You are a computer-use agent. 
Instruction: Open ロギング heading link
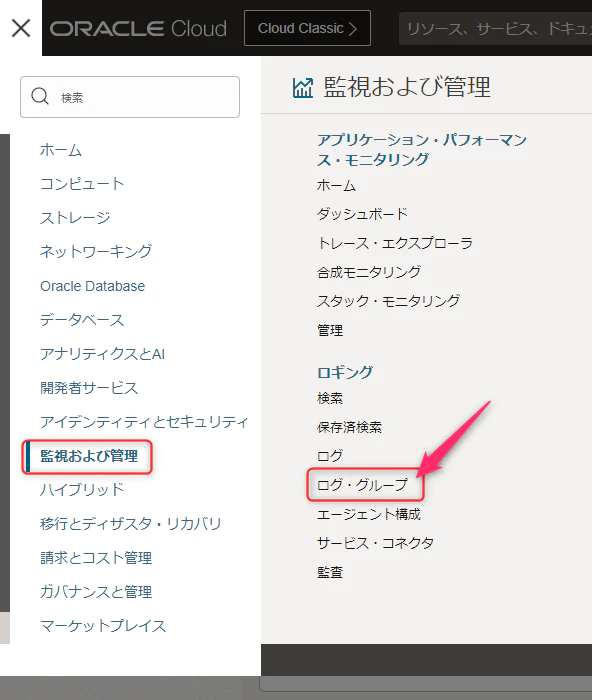click(x=345, y=372)
